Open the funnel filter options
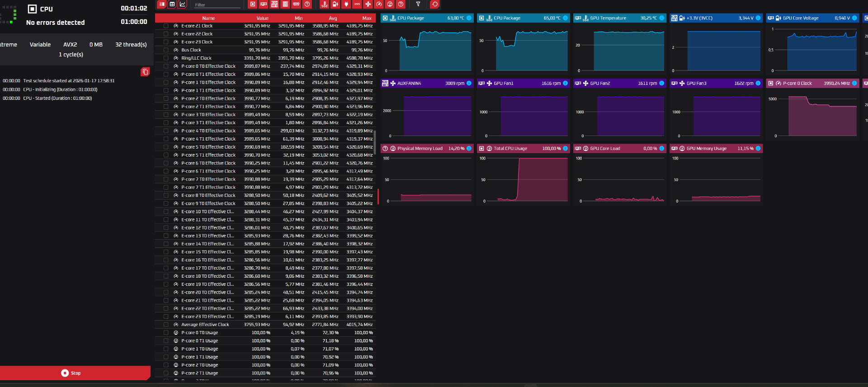 [x=418, y=5]
